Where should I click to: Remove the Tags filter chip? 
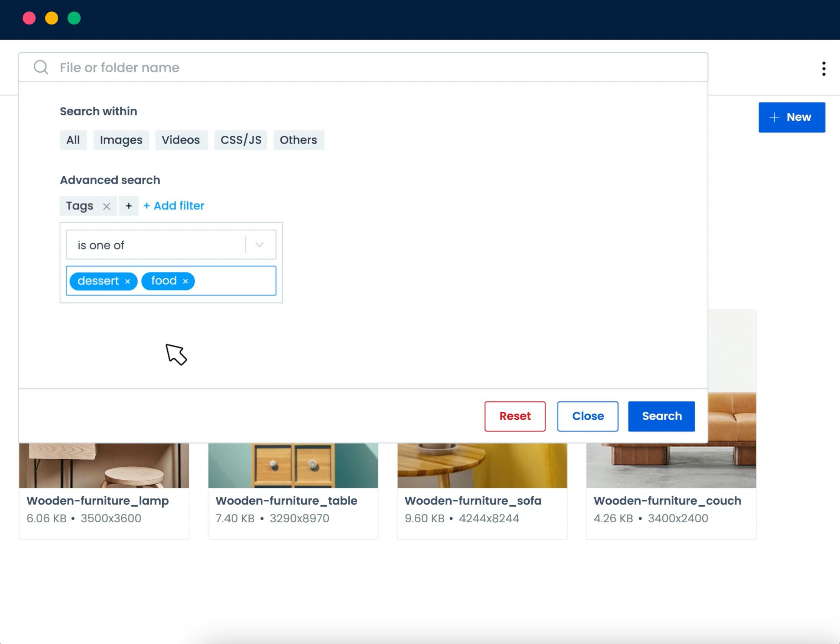(108, 206)
